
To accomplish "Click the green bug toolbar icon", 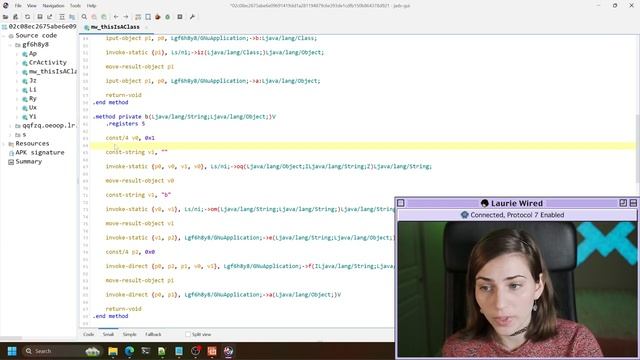I will point(167,17).
